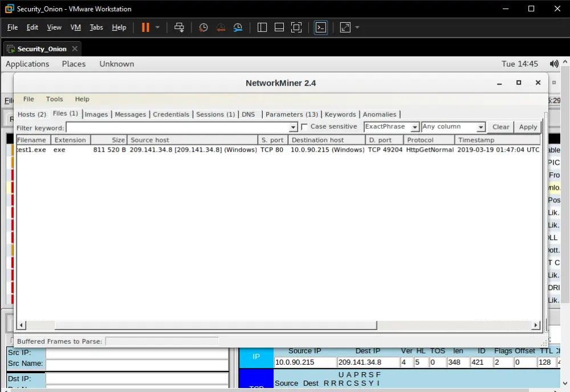Screen dimensions: 570x392
Task: Open VMware console view icon
Action: [320, 27]
